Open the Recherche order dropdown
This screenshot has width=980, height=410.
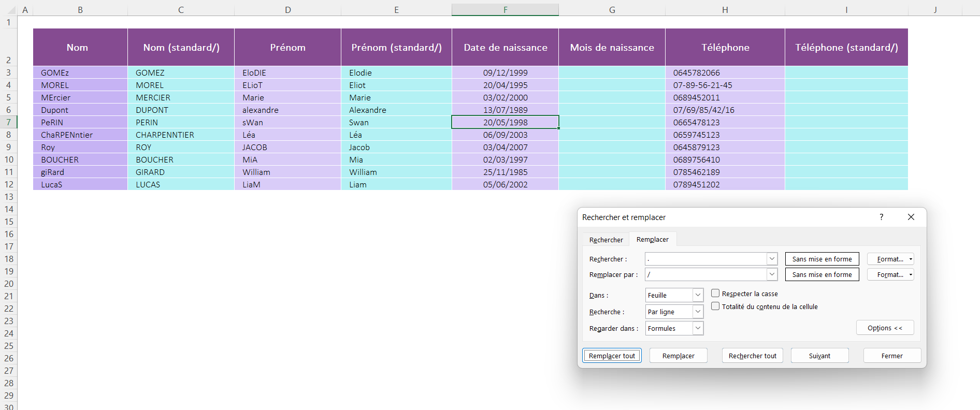click(698, 312)
